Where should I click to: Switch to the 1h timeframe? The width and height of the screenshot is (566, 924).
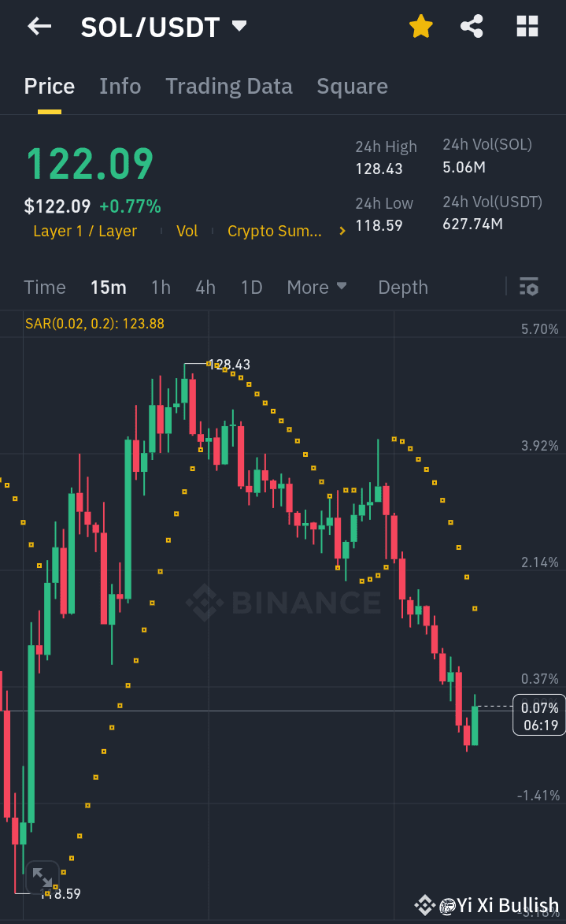161,287
